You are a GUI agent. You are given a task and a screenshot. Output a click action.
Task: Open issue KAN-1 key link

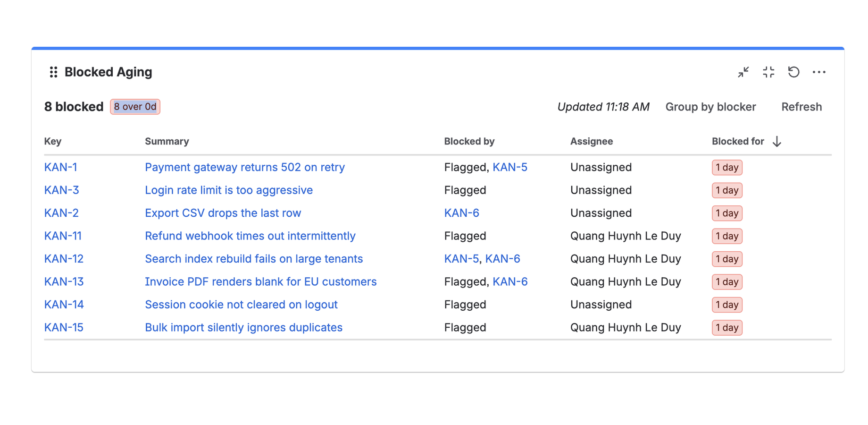point(60,167)
